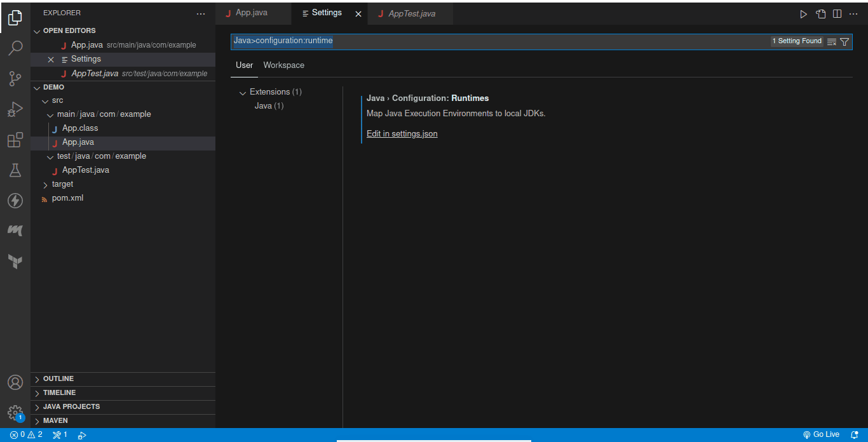Open editor more actions ellipsis
The height and width of the screenshot is (442, 868).
click(x=853, y=13)
